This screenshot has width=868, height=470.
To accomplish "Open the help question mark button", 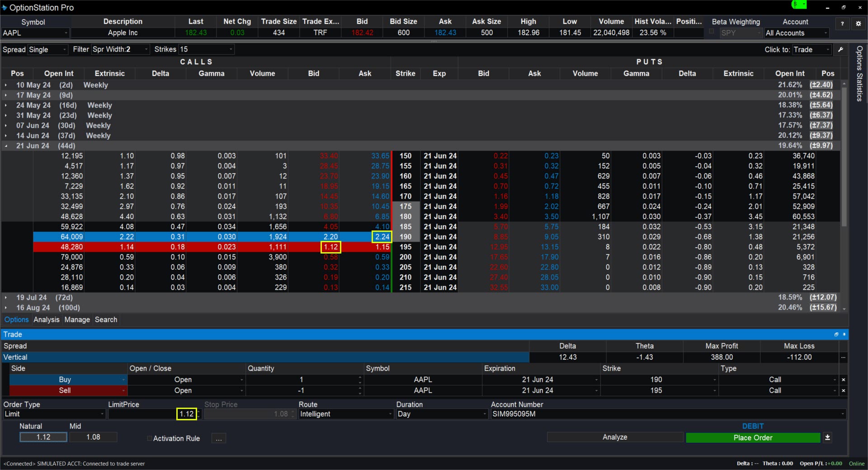I will click(842, 23).
